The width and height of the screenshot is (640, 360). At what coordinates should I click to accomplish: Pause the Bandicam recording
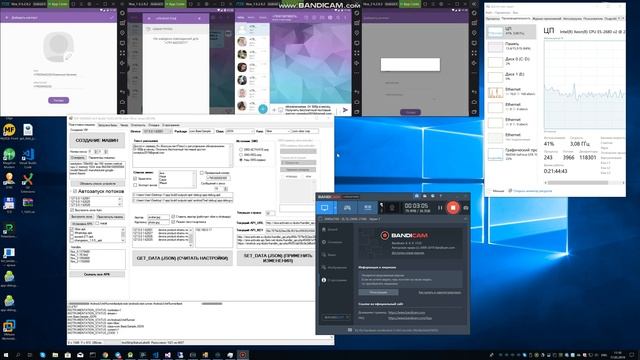click(440, 208)
